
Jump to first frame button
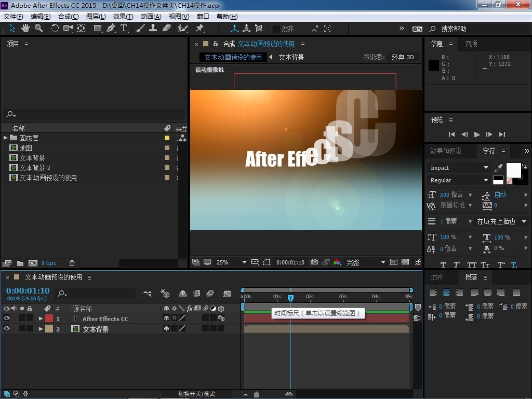point(451,135)
